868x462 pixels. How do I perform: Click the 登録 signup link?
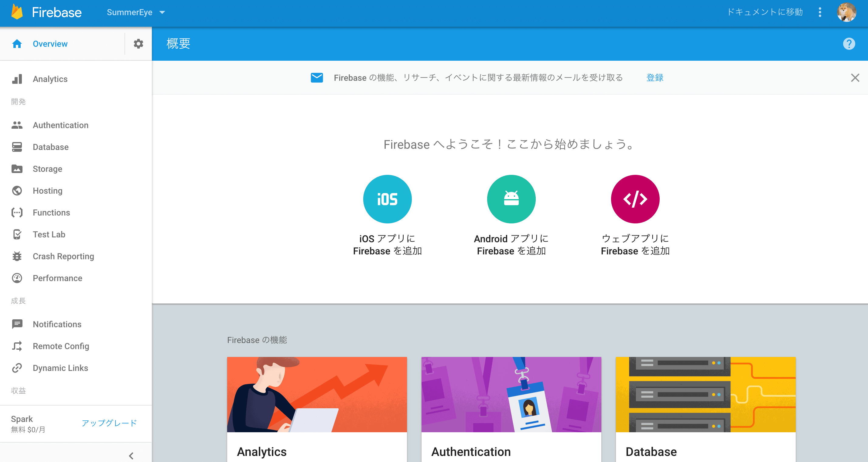[655, 78]
